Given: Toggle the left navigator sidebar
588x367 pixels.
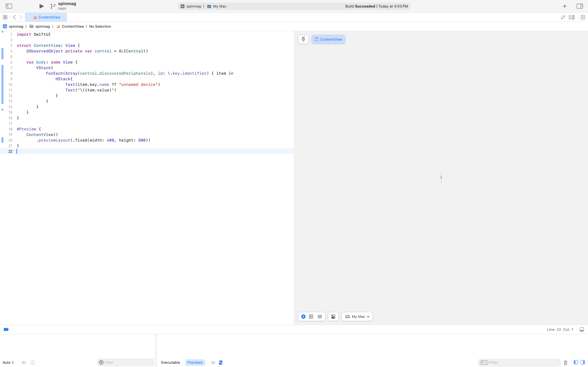Looking at the screenshot, I should pos(9,6).
